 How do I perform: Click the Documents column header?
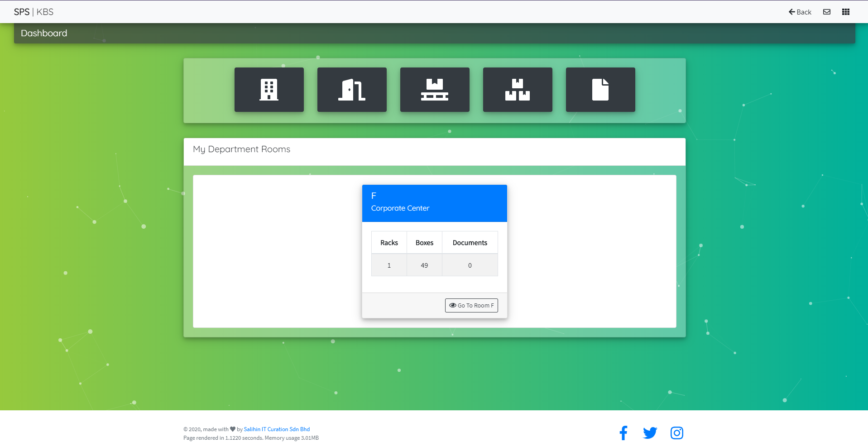coord(470,243)
